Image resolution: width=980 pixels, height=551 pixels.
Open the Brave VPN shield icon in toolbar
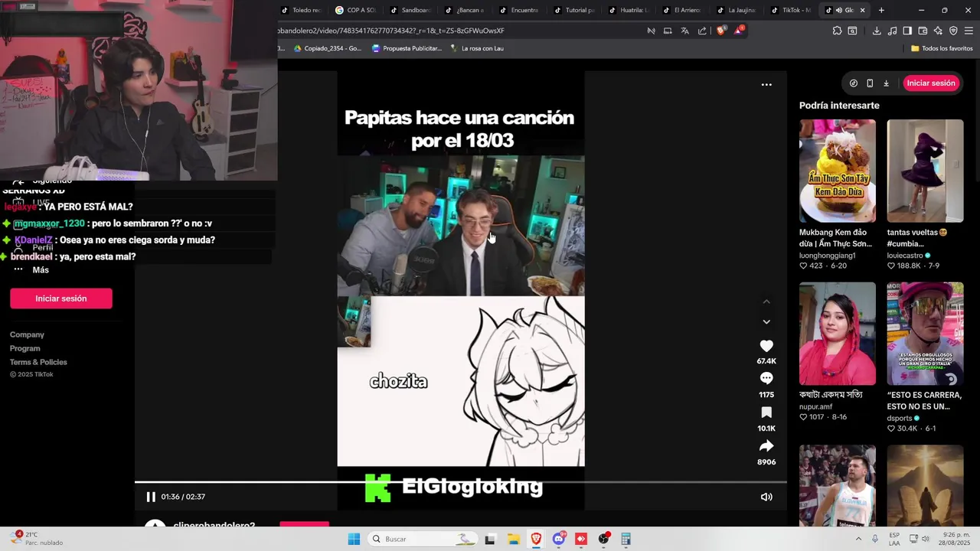pos(953,31)
